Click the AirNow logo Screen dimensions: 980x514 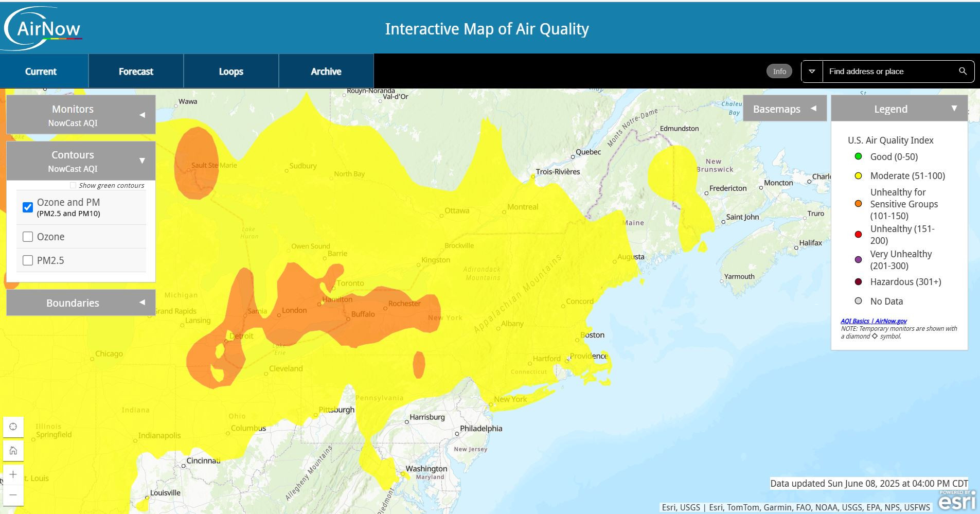click(43, 28)
